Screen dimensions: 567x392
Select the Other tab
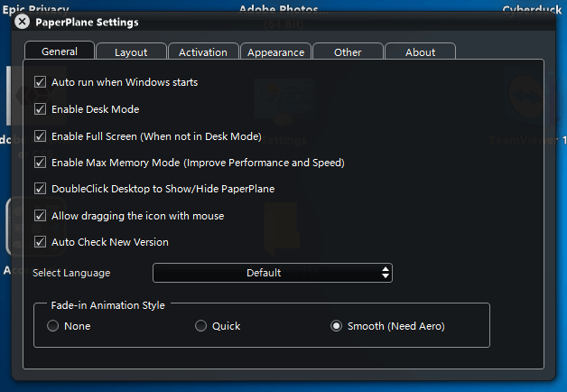pos(348,52)
